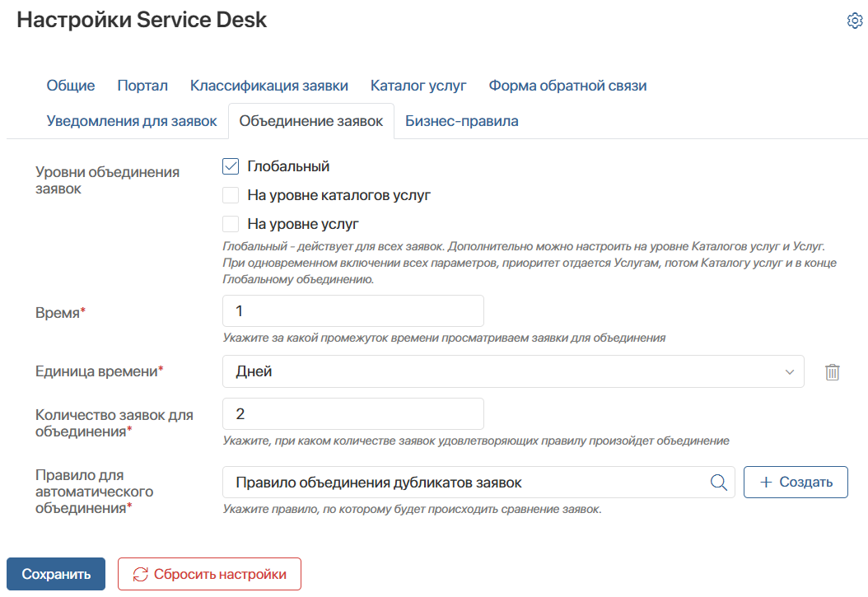
Task: Open the gear settings icon at top right
Action: (x=855, y=21)
